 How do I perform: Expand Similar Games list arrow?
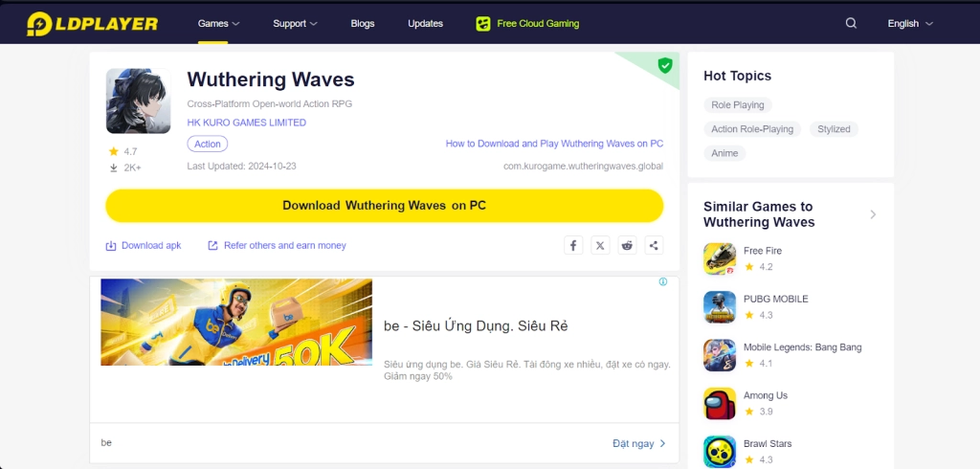point(873,214)
